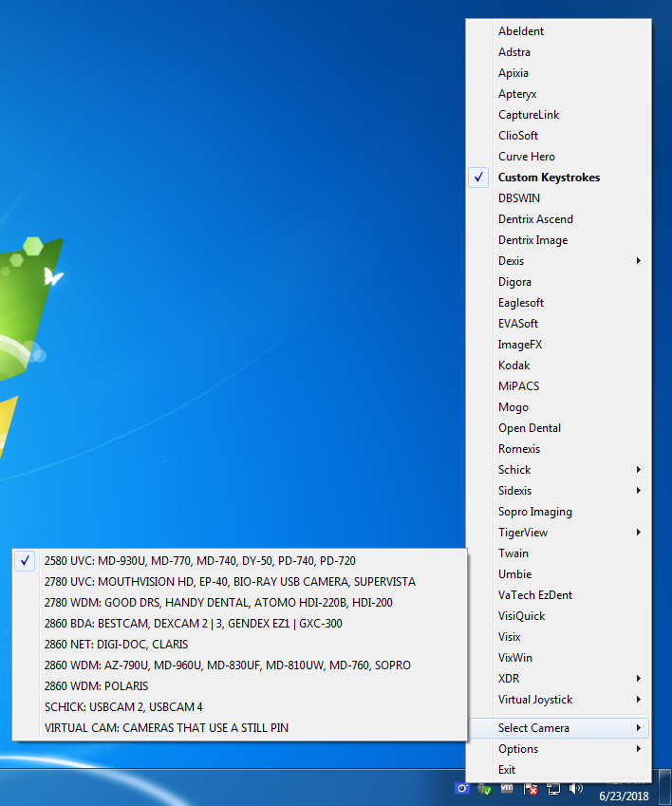Select 2860 WDM: POLARIS camera

click(239, 686)
